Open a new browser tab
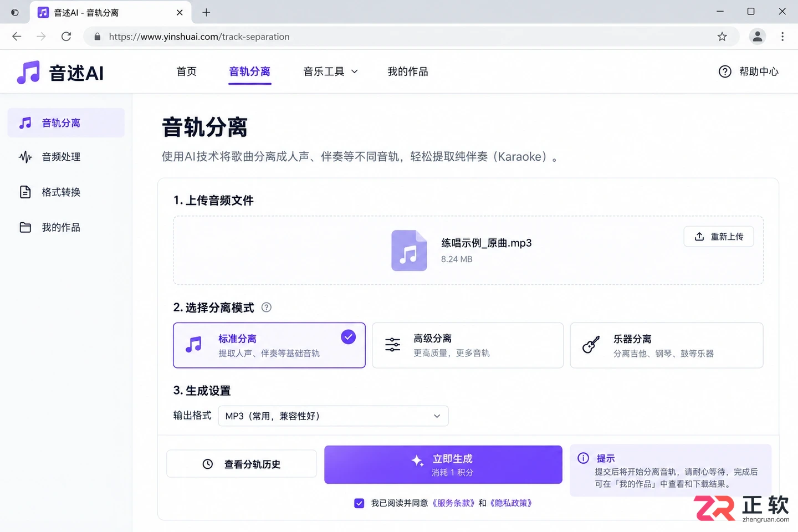 [x=206, y=12]
